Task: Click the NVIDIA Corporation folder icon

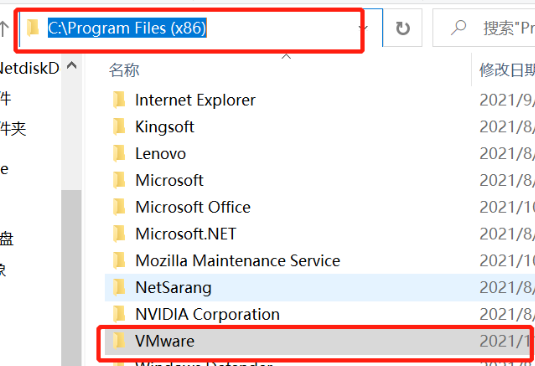Action: coord(119,314)
